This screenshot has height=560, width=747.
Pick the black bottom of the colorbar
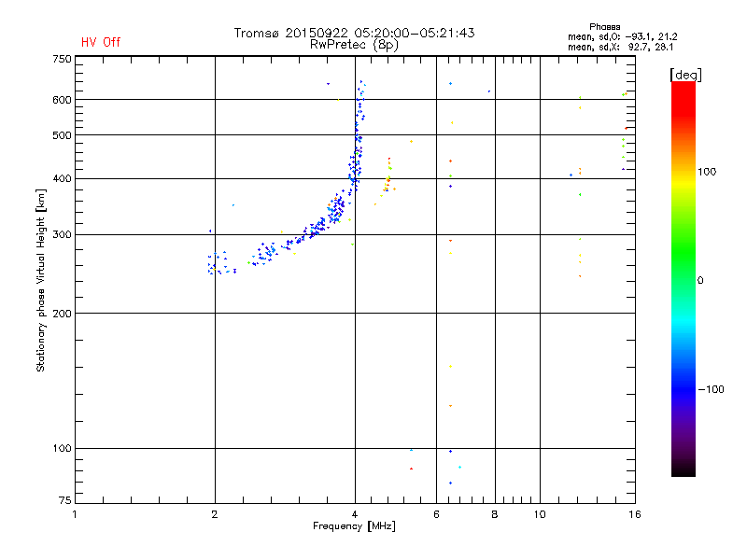683,471
